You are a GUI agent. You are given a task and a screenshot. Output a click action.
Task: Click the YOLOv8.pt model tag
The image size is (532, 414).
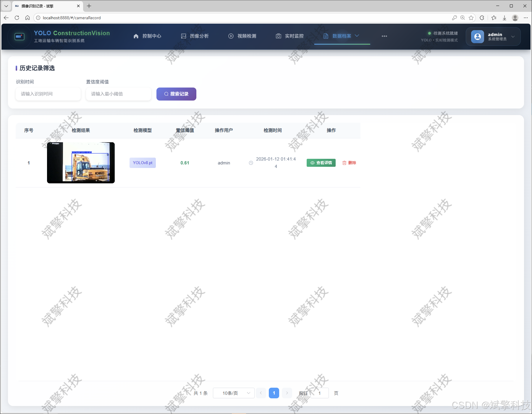[x=143, y=163]
